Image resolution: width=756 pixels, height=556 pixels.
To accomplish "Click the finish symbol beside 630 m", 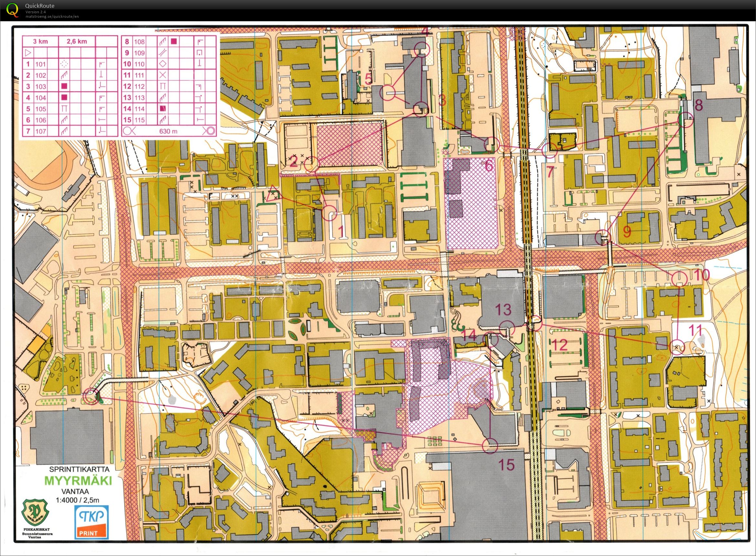I will 210,131.
